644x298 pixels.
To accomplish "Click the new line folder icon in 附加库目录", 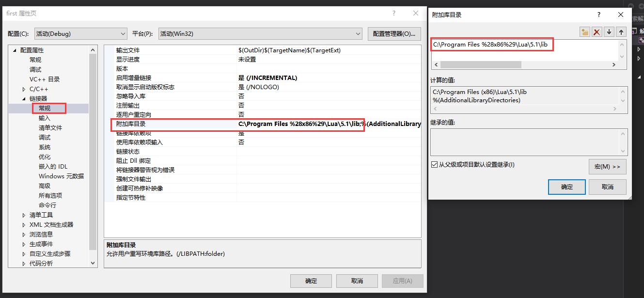I will pyautogui.click(x=585, y=32).
